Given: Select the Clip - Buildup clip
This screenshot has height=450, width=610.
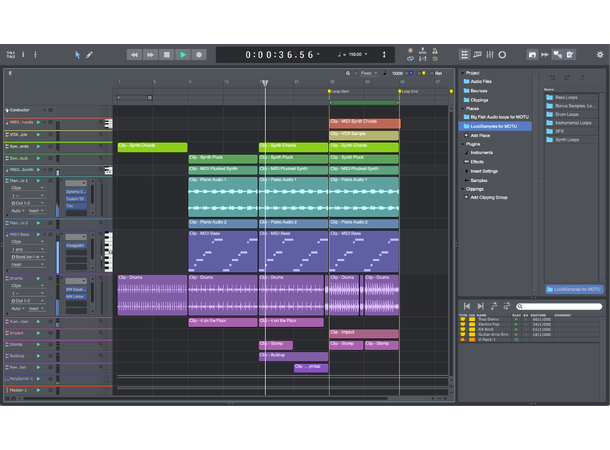Looking at the screenshot, I should [x=293, y=356].
